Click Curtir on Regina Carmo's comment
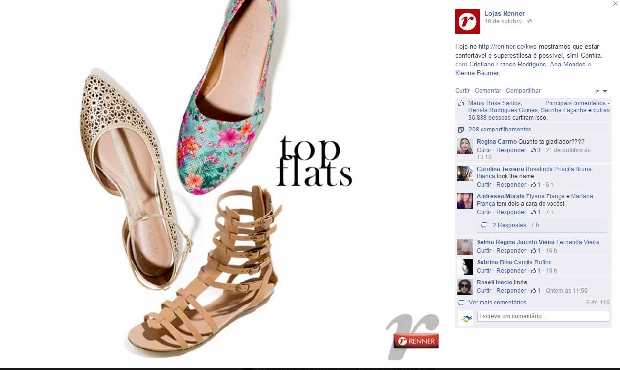The width and height of the screenshot is (620, 370). point(484,150)
